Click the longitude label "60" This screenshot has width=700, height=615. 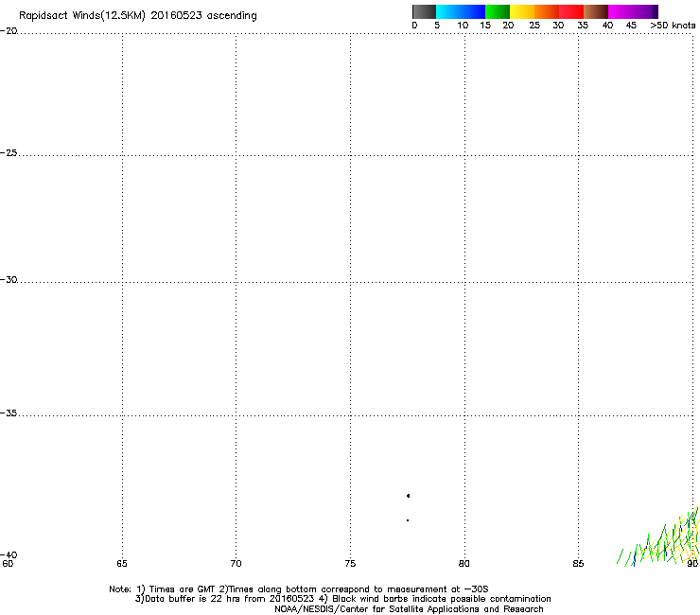(x=8, y=564)
